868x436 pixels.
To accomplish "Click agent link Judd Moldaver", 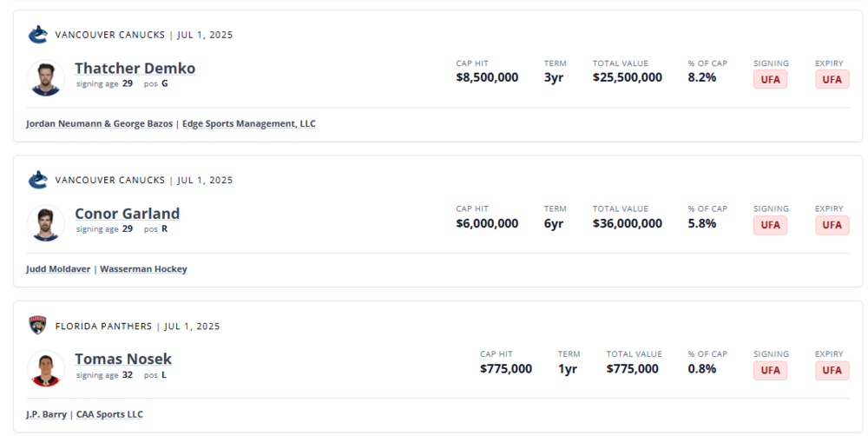I will pyautogui.click(x=58, y=269).
